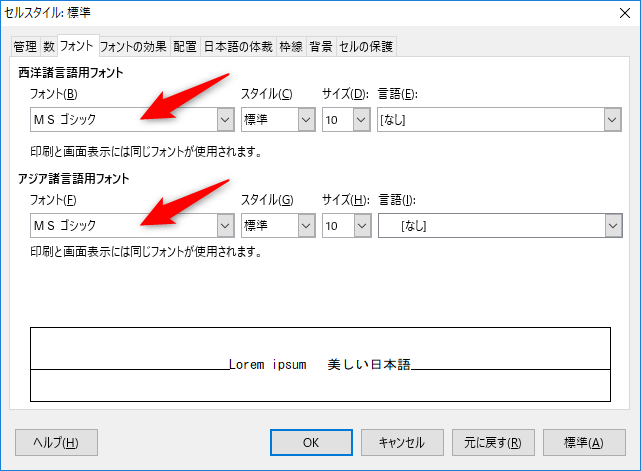This screenshot has width=641, height=471.
Task: Open the Western 言語(E) language dropdown
Action: coord(613,119)
